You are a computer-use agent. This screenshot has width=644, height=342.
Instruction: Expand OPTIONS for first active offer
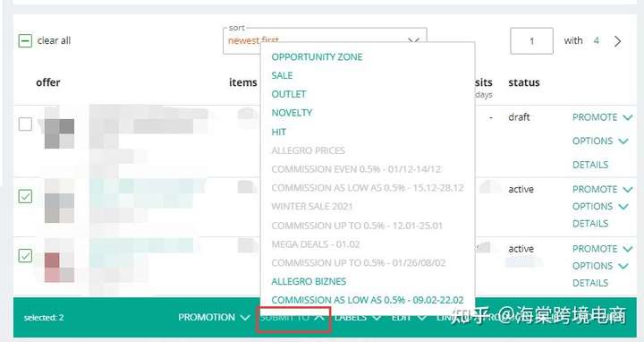[600, 206]
